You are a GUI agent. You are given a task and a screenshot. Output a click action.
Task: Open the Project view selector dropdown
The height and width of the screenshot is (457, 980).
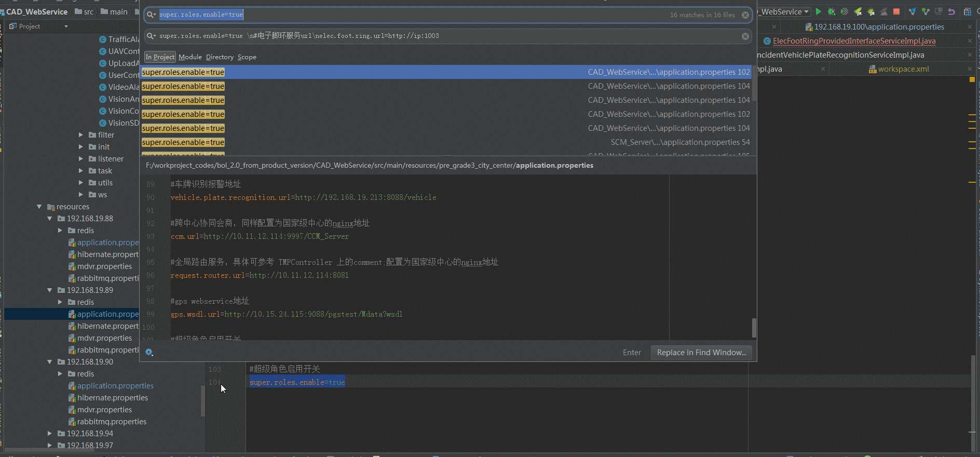(66, 26)
